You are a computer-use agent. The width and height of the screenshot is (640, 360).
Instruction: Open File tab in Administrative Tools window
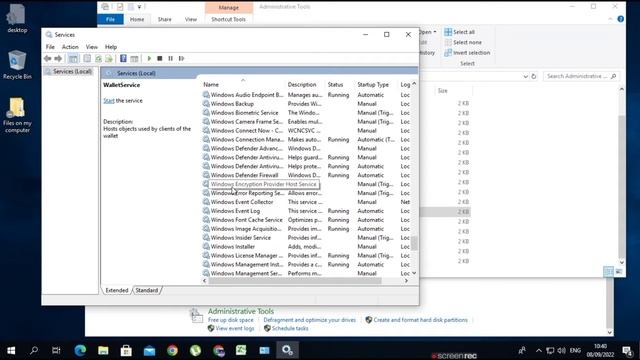pyautogui.click(x=110, y=19)
